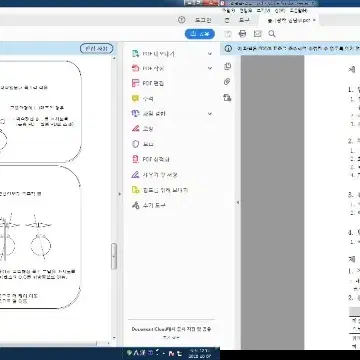
Task: Open the Create PDF tool icon
Action: click(x=135, y=68)
